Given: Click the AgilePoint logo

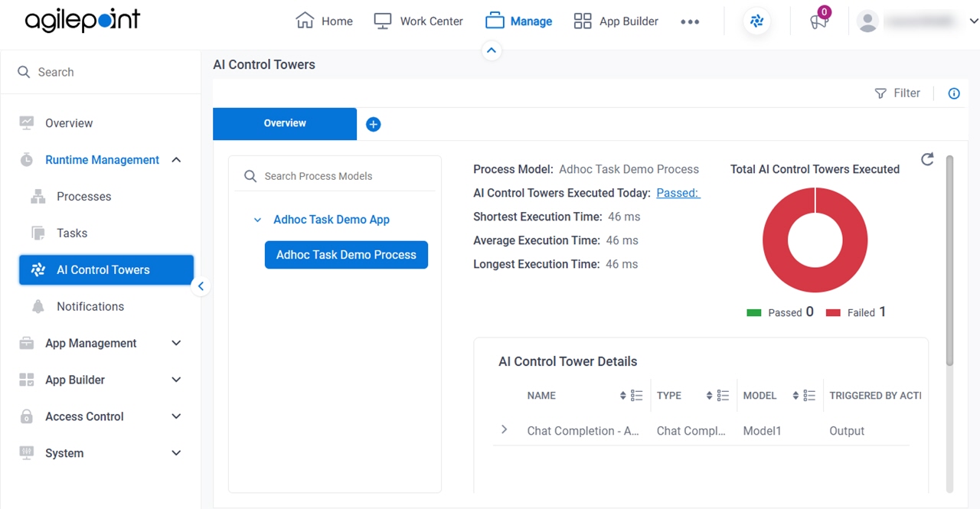Looking at the screenshot, I should pos(83,21).
